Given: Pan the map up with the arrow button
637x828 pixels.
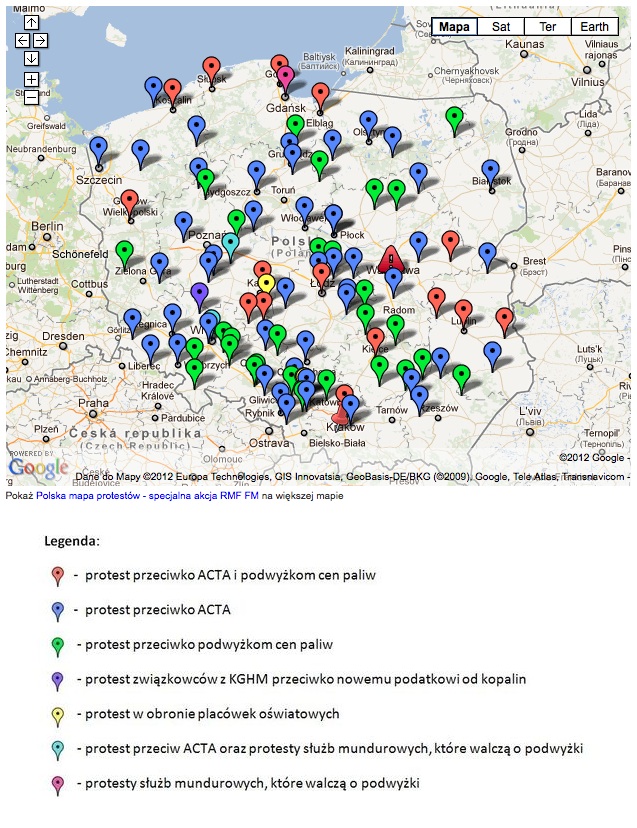Looking at the screenshot, I should (x=31, y=22).
